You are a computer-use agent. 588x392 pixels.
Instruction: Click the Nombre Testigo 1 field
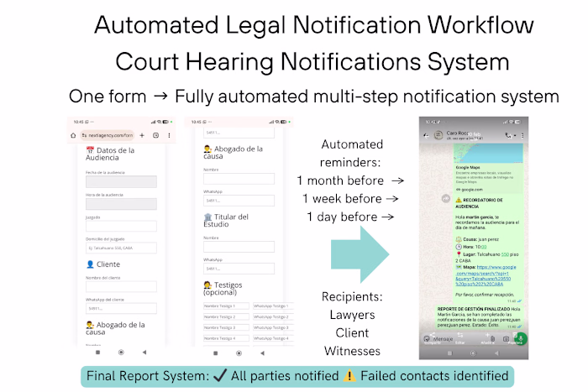[x=226, y=306]
